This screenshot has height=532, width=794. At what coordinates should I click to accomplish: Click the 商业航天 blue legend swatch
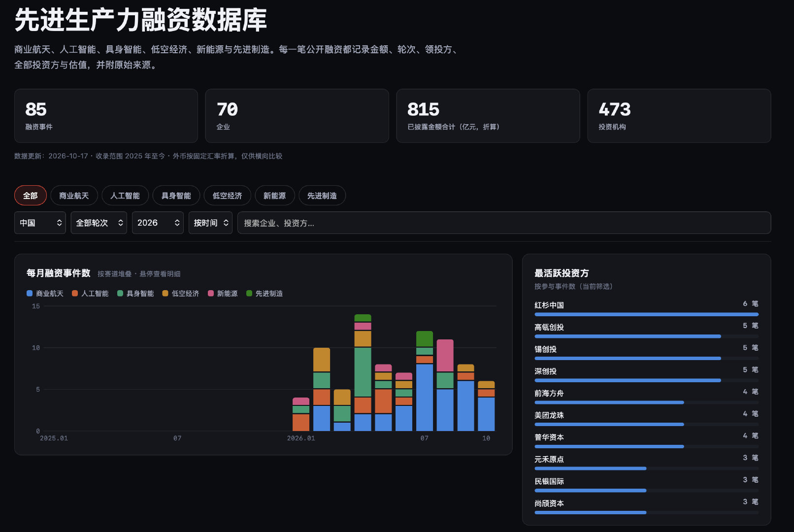[30, 294]
